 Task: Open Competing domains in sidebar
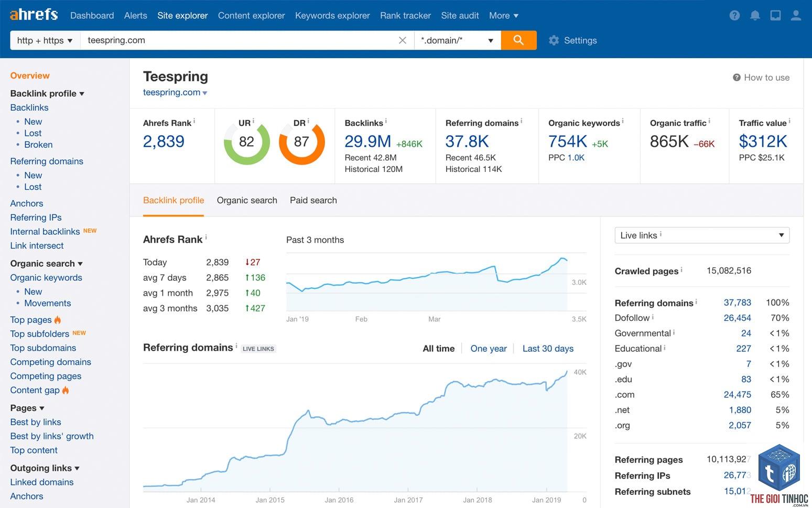(51, 362)
